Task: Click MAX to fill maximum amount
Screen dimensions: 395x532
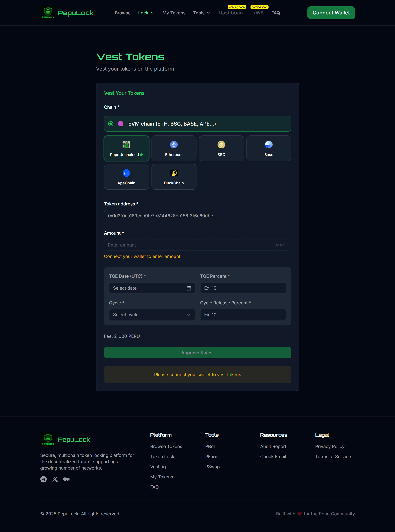Action: 280,245
